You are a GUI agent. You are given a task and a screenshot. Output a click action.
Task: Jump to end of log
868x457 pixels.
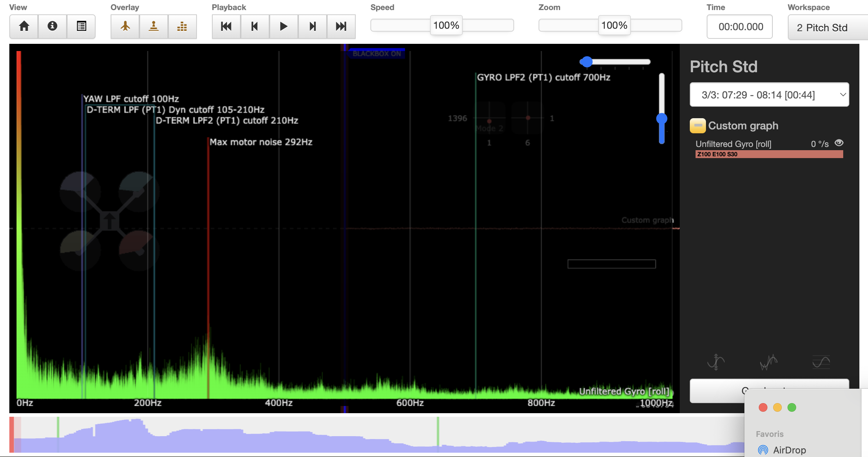(341, 26)
